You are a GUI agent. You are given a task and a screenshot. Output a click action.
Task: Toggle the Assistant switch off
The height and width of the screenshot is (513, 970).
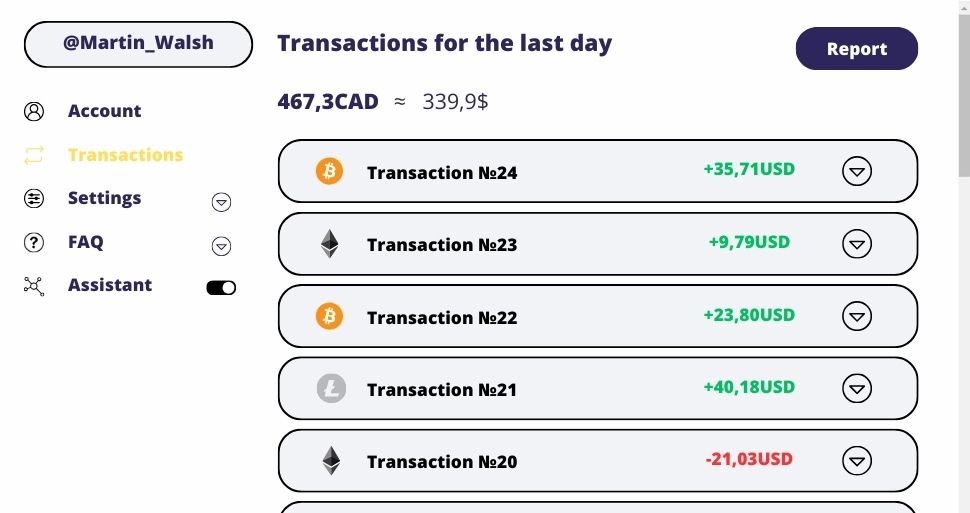[x=221, y=288]
